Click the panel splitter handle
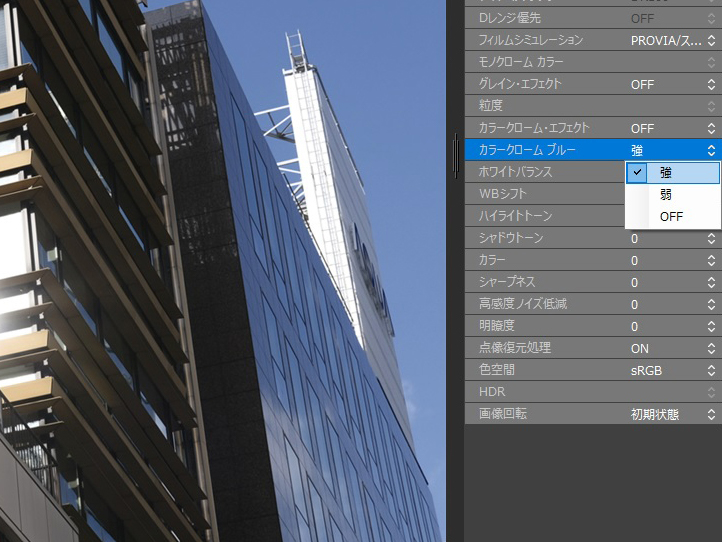This screenshot has height=542, width=722. [456, 156]
